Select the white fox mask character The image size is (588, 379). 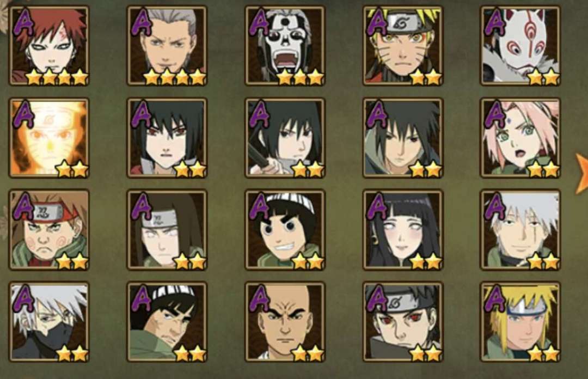pos(520,46)
